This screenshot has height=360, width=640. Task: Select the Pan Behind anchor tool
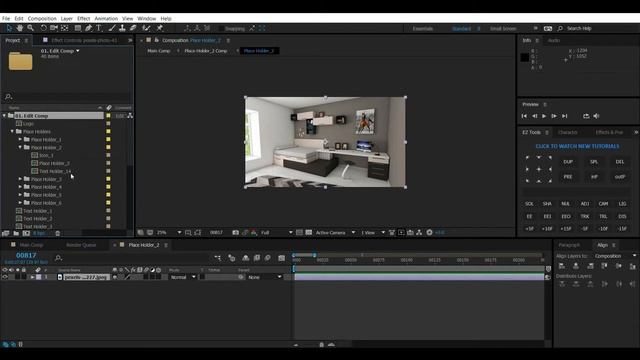click(x=64, y=28)
